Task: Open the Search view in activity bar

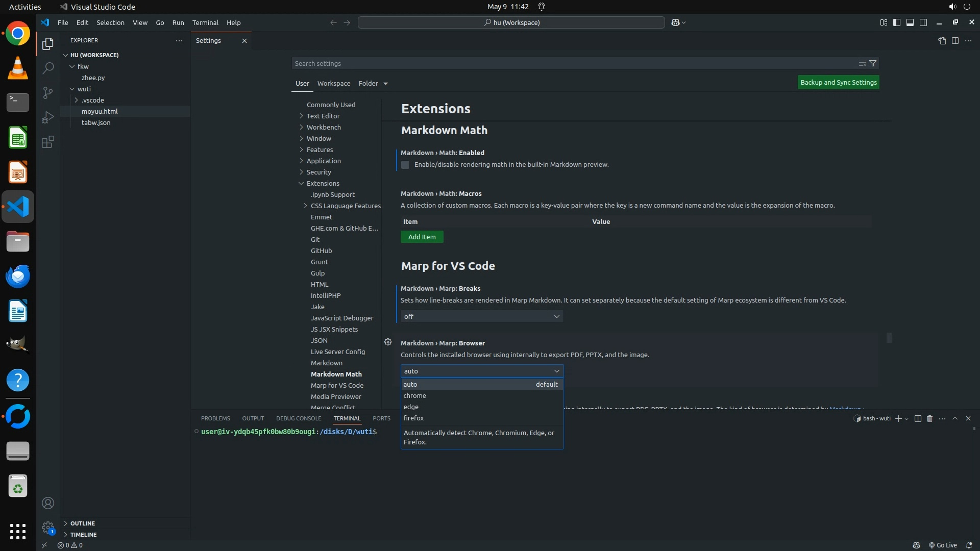Action: point(48,68)
